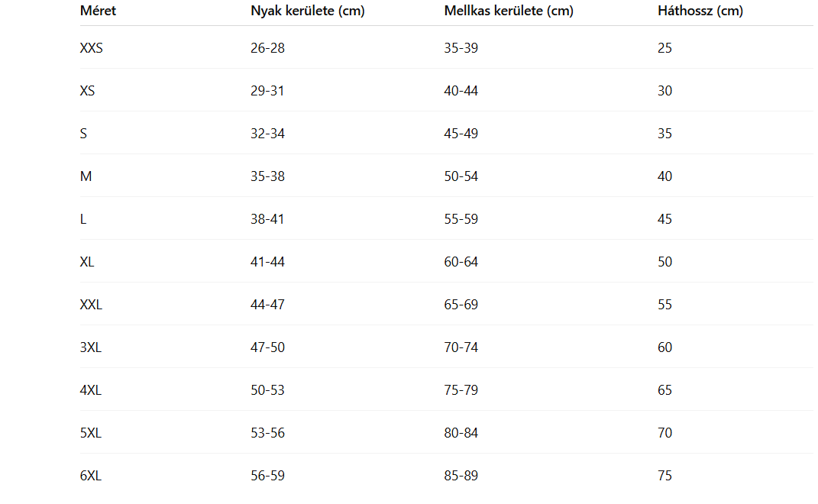The image size is (818, 504).
Task: Click chest circumference value 85-89
Action: (461, 476)
